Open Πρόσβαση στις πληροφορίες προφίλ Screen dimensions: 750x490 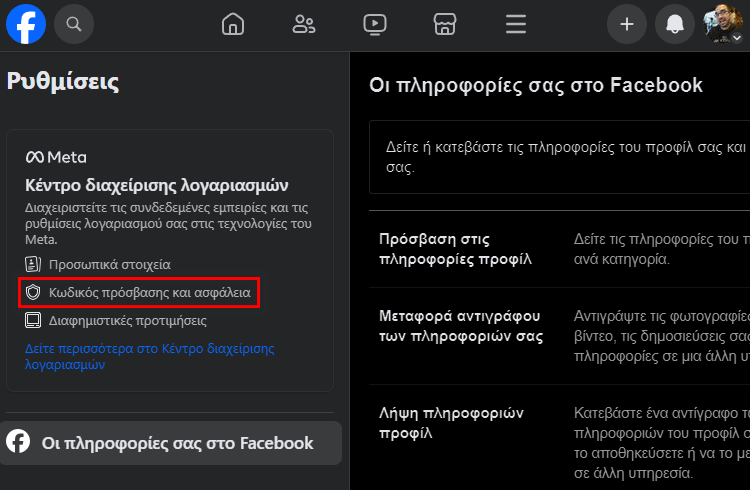(455, 249)
